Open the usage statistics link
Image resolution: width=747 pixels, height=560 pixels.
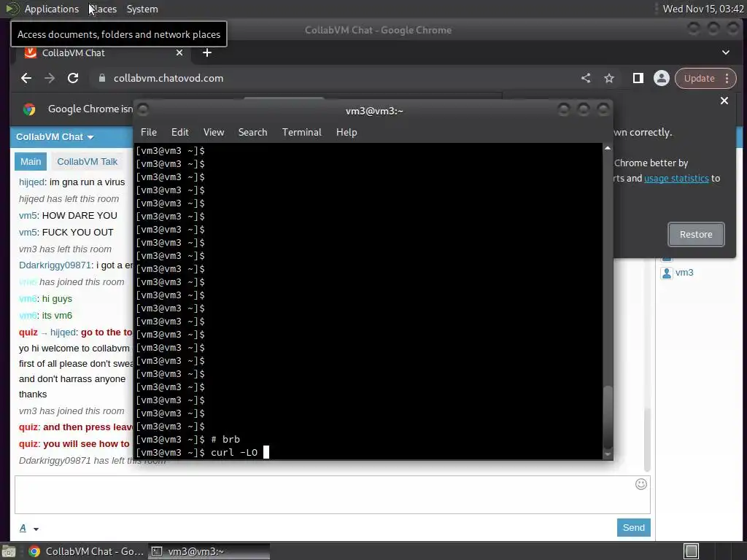point(676,179)
